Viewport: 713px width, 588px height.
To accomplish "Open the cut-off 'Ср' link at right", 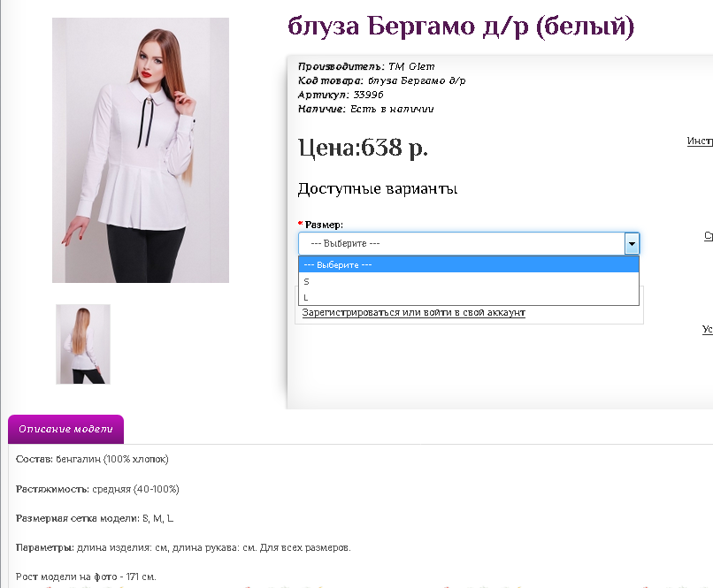I will pos(709,236).
